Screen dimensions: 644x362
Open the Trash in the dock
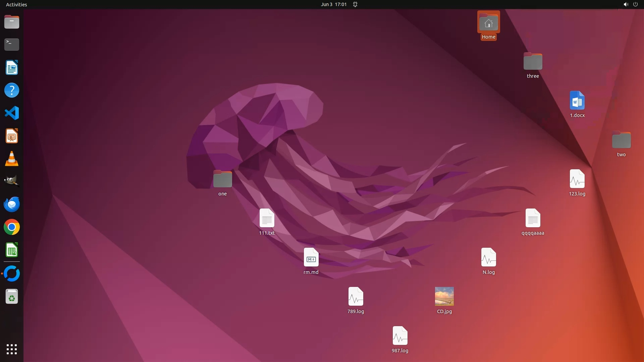12,297
